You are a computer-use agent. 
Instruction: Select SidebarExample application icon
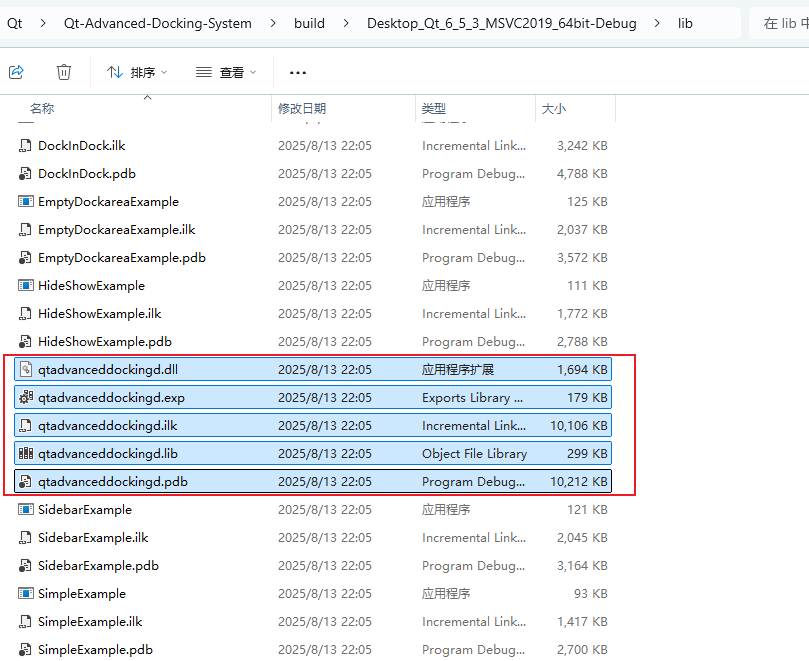pyautogui.click(x=25, y=509)
